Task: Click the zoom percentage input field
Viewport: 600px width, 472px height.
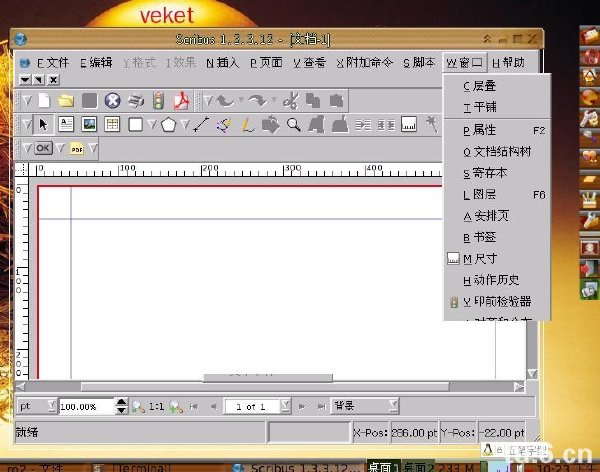Action: (x=86, y=407)
